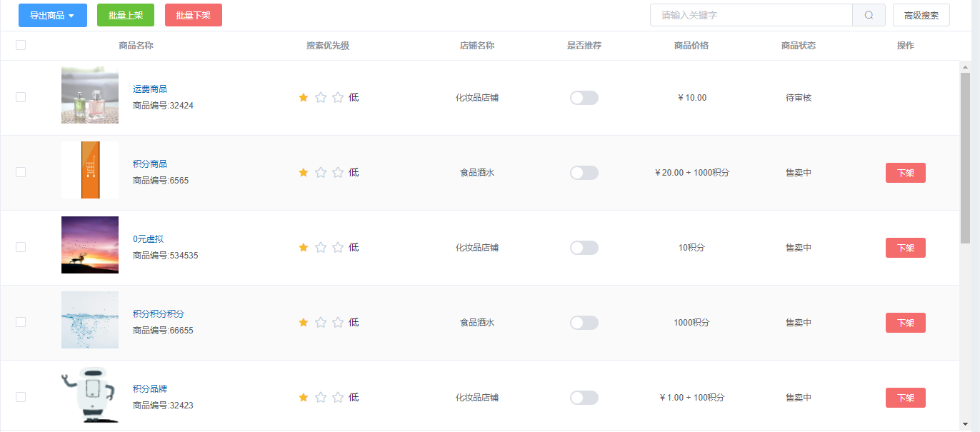Click the 批量下架 button
Viewport: 980px width, 432px height.
194,15
